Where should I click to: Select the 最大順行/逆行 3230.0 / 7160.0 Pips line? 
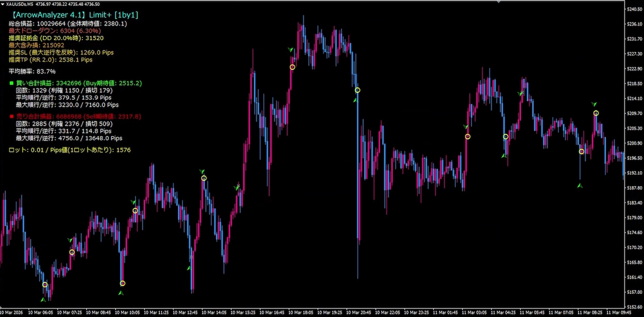click(x=67, y=104)
